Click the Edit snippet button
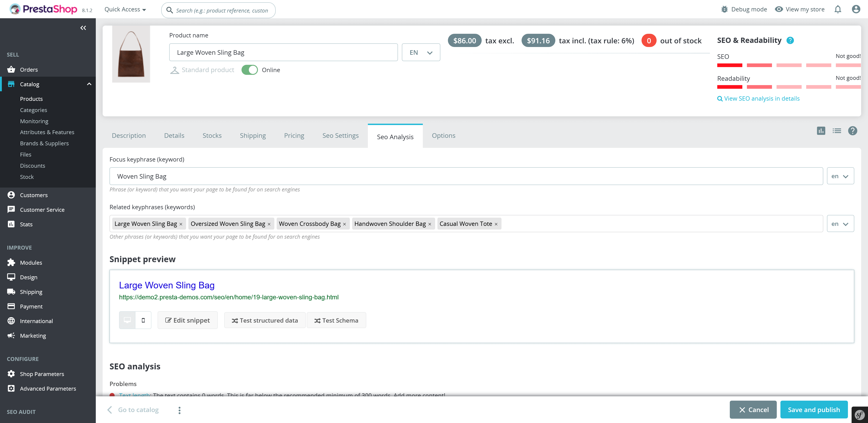868x423 pixels. (x=188, y=320)
